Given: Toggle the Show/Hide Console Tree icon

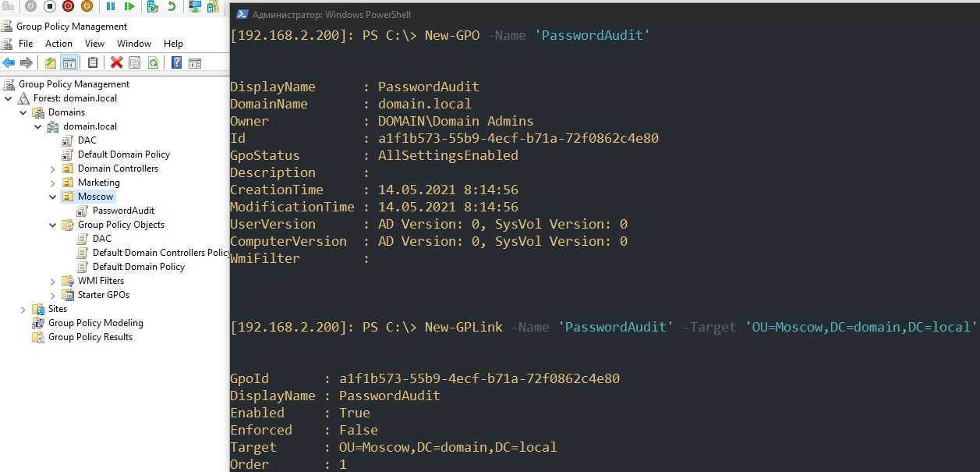Looking at the screenshot, I should pos(69,63).
